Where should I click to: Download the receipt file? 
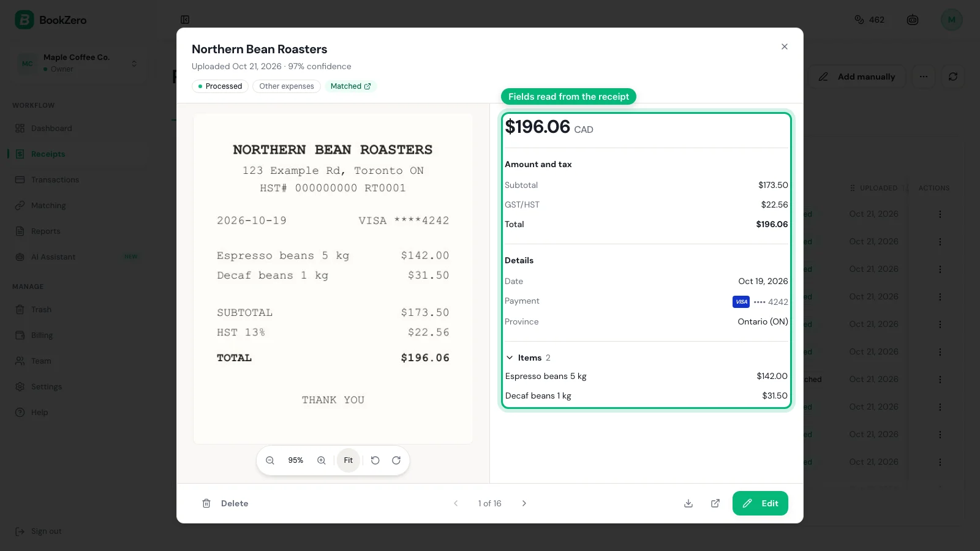688,503
